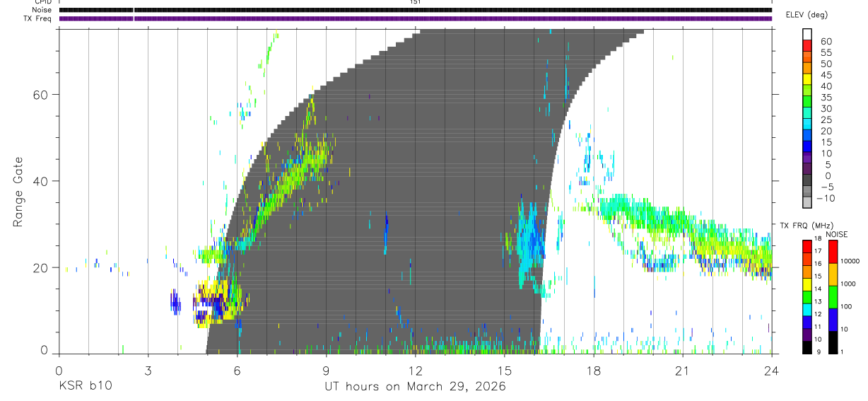
Task: Click the "UT hours on March 29, 2026" caption
Action: (415, 387)
